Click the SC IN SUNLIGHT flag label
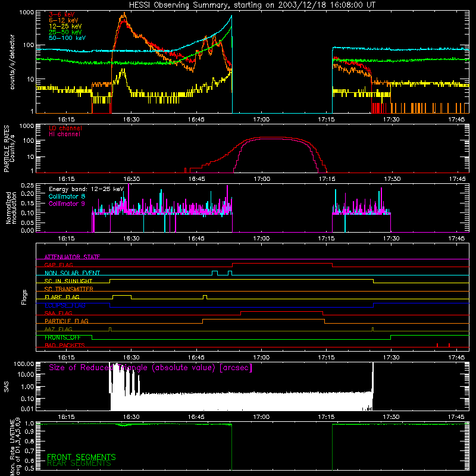 tap(68, 281)
